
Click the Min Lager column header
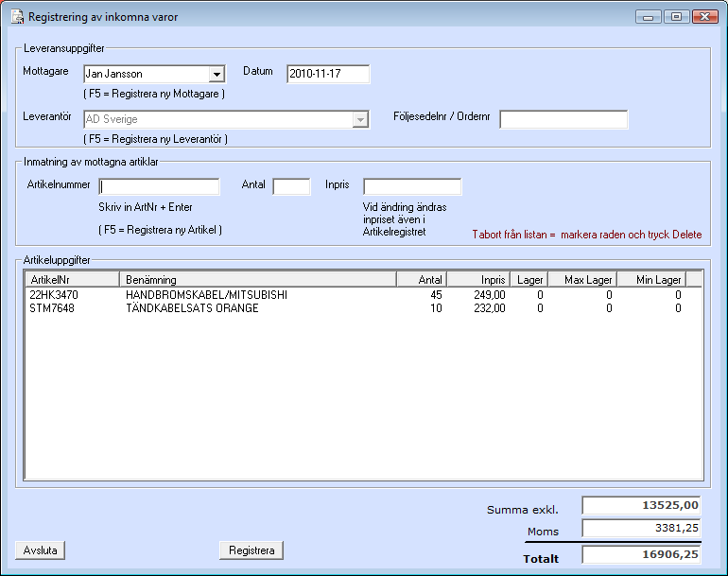click(651, 280)
